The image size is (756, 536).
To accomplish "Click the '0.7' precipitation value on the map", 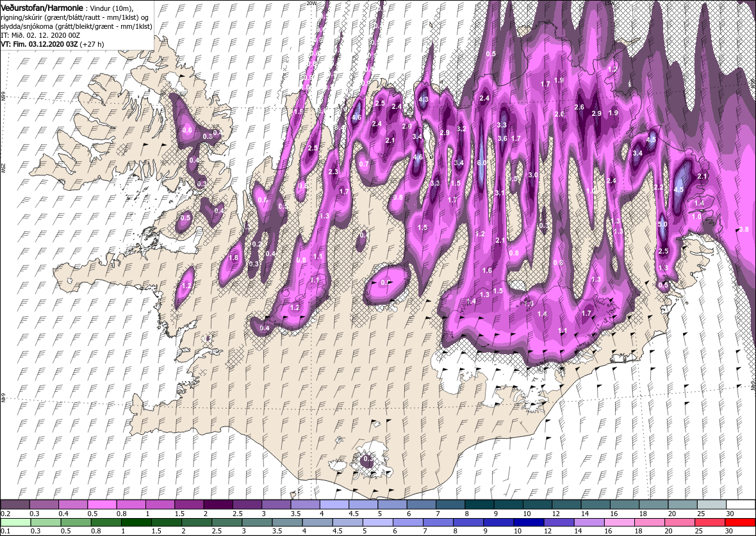I will [364, 164].
